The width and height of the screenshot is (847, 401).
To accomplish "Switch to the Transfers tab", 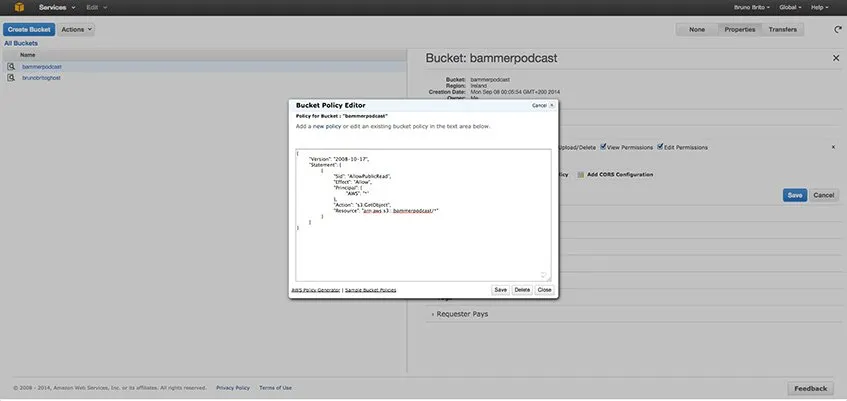I will (x=783, y=30).
